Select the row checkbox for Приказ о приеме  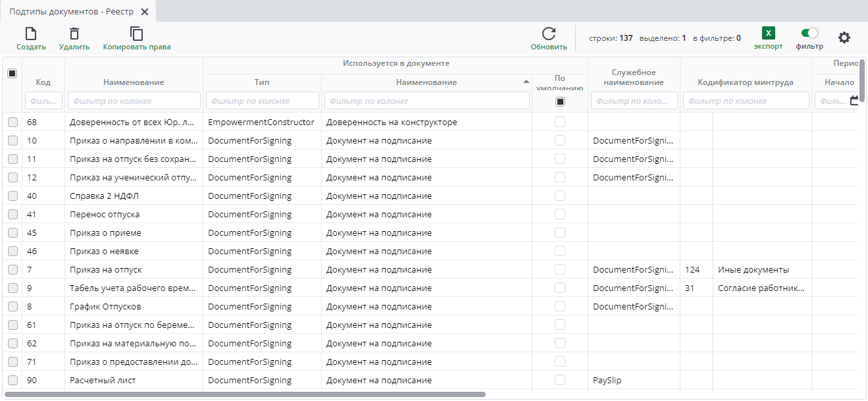(13, 232)
